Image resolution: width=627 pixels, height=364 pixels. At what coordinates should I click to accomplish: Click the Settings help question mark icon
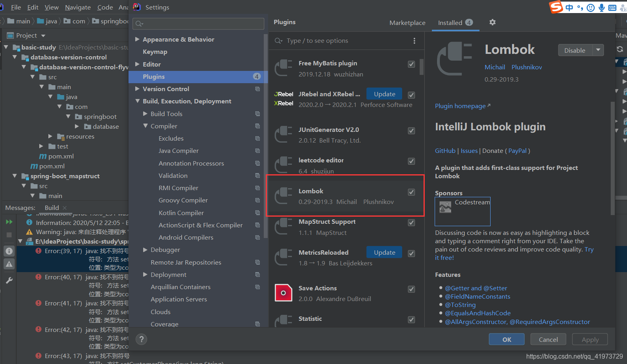click(x=141, y=339)
